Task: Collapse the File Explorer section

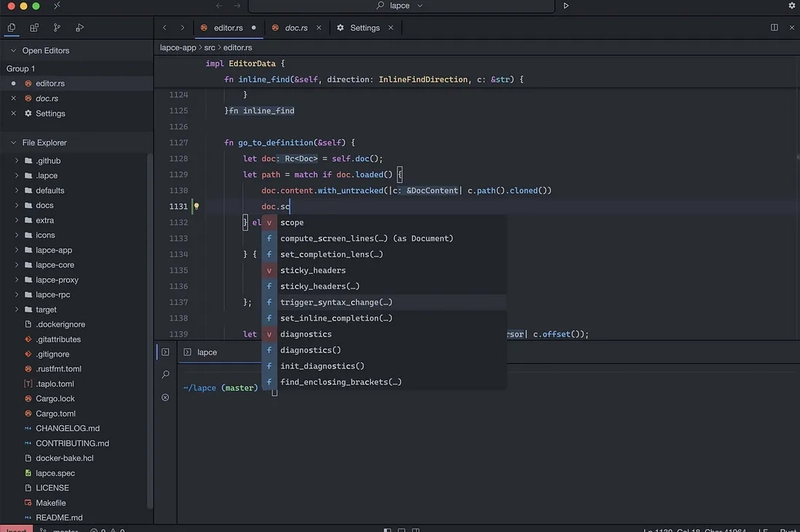Action: click(x=14, y=143)
